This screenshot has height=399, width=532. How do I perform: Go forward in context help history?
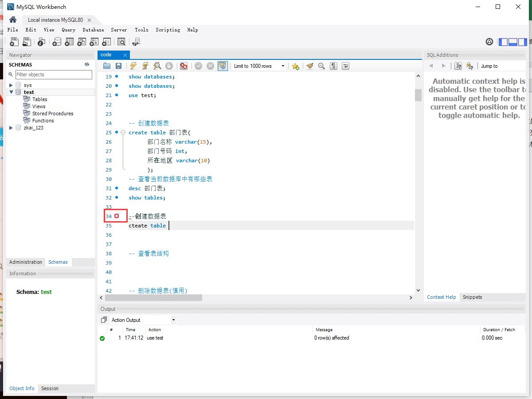pos(443,66)
